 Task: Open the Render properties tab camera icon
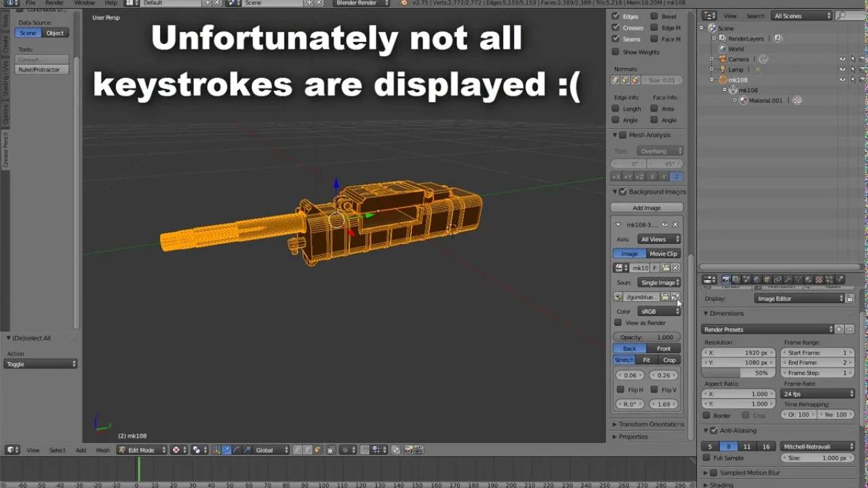(726, 279)
